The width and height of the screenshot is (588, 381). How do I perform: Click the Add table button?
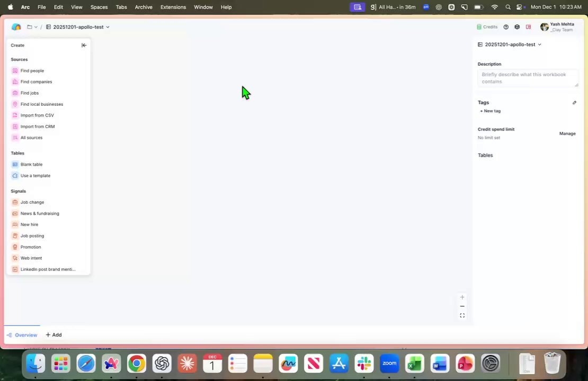[54, 335]
